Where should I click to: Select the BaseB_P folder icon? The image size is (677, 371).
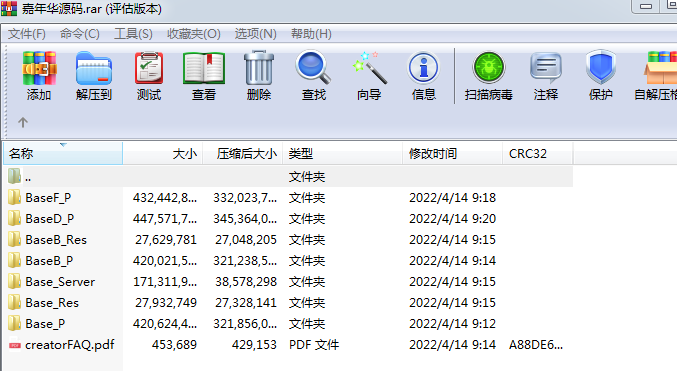pyautogui.click(x=14, y=260)
